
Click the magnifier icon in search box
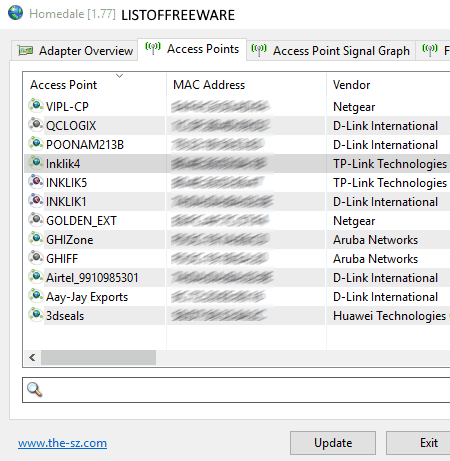(x=34, y=389)
